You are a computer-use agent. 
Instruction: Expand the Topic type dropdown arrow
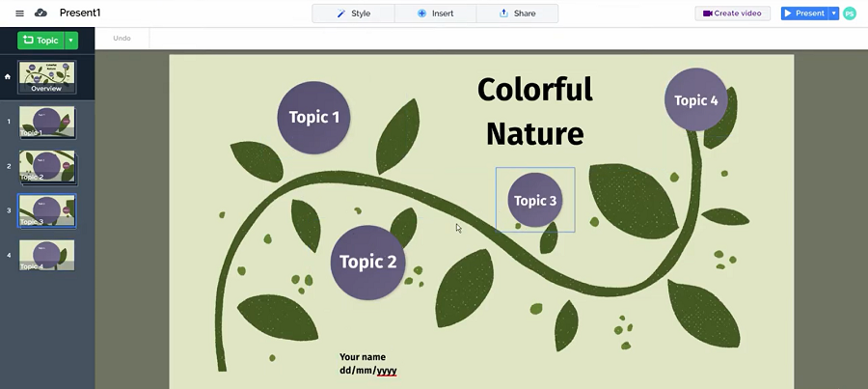pos(72,41)
